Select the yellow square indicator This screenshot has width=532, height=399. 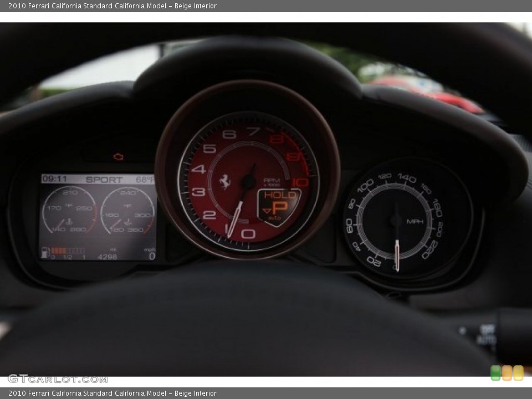(519, 373)
